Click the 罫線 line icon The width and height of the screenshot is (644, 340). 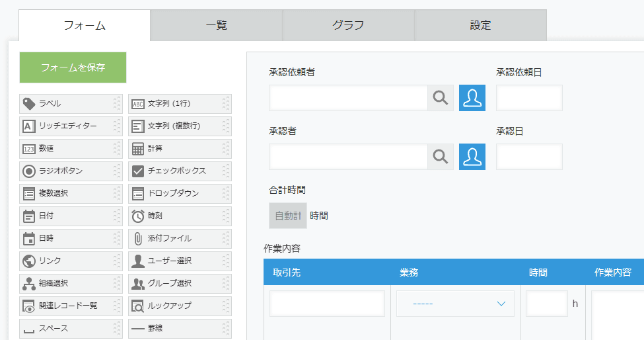[138, 329]
